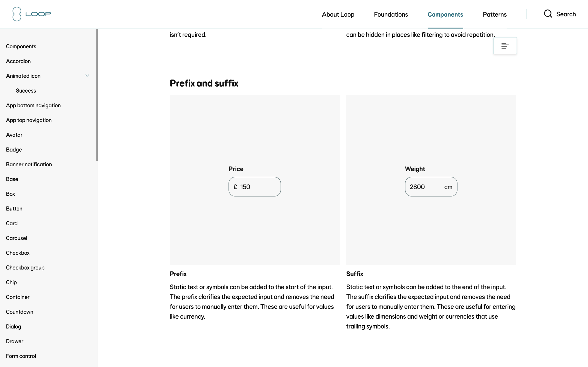The width and height of the screenshot is (588, 367).
Task: Select Success under Animated icon
Action: (26, 91)
